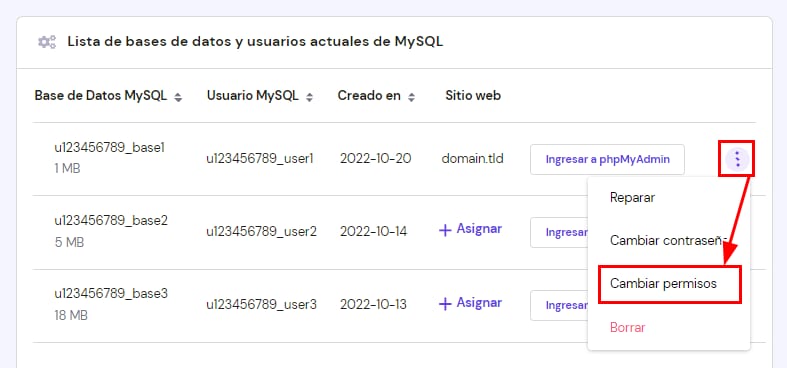Click Asignar link for u123456789_base3
787x368 pixels.
point(470,303)
